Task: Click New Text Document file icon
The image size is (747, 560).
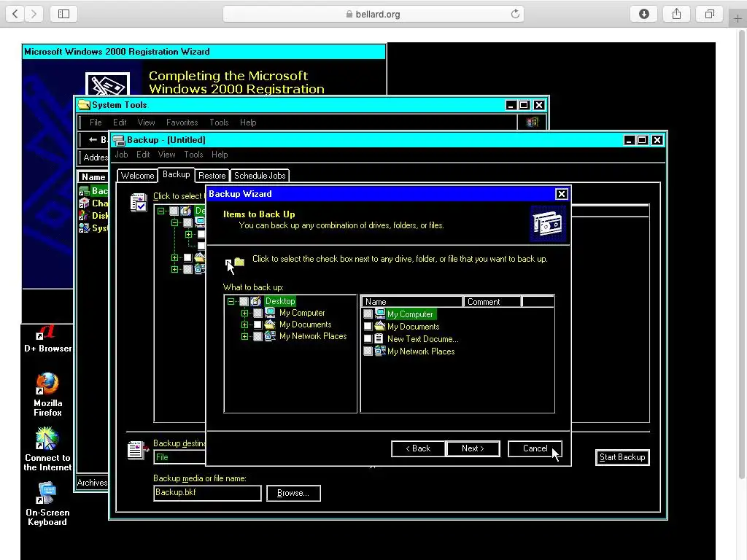Action: (x=379, y=338)
